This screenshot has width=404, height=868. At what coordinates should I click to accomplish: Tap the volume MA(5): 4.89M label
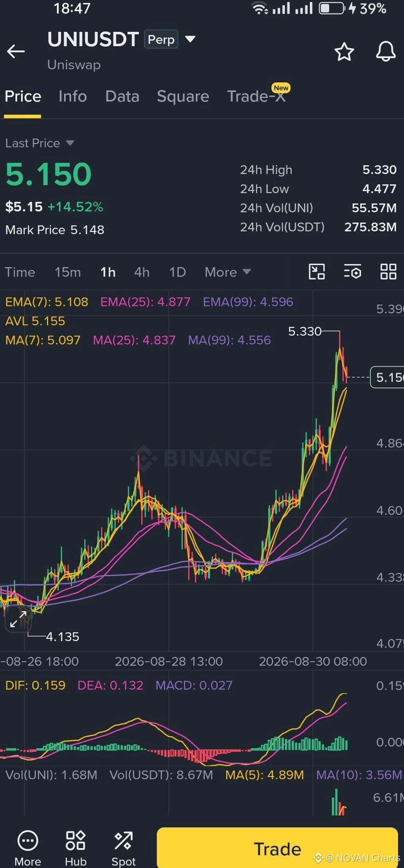[264, 775]
